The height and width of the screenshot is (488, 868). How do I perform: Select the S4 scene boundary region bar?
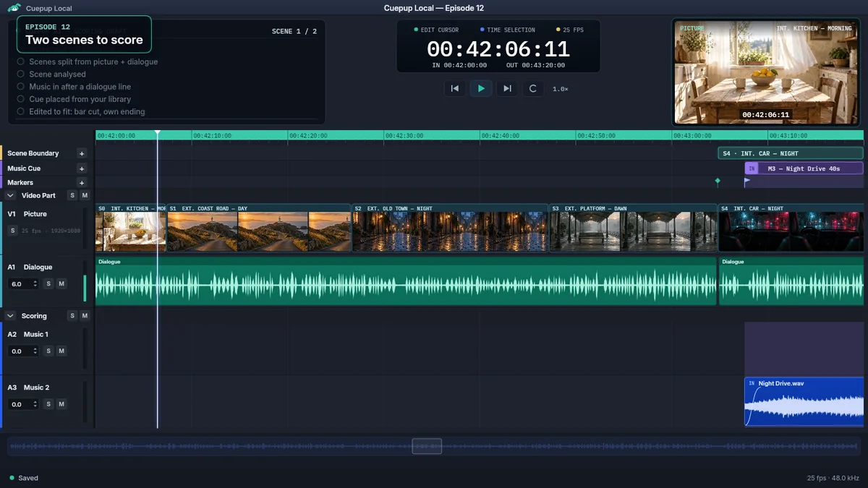pos(791,153)
